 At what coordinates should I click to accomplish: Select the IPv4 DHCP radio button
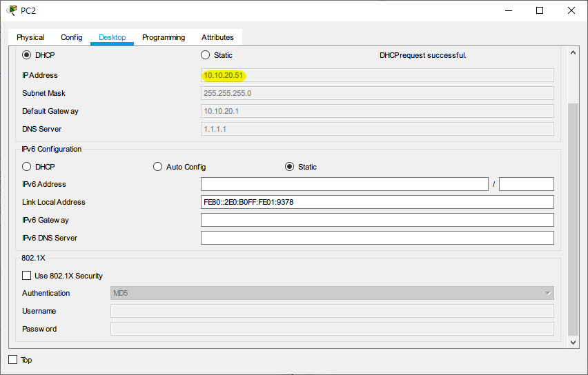coord(28,55)
